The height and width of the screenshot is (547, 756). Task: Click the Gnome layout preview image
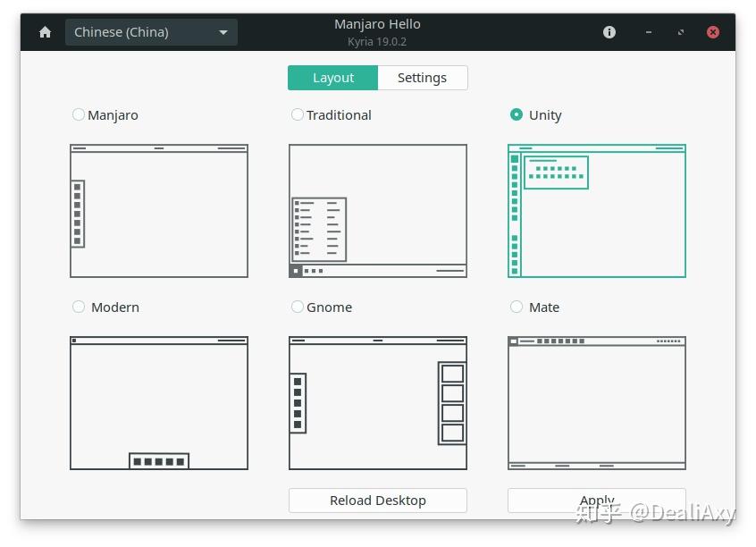(378, 403)
